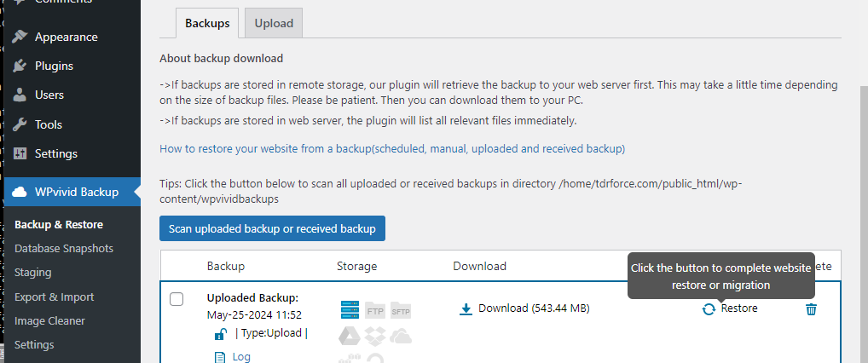
Task: Click the backup lock icon
Action: (x=220, y=334)
